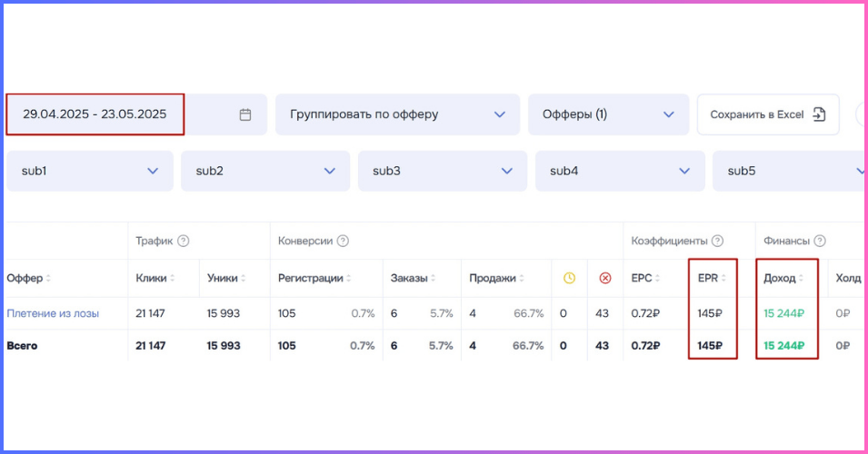Open the Группировать по офферу dropdown
The width and height of the screenshot is (868, 454).
click(x=397, y=114)
